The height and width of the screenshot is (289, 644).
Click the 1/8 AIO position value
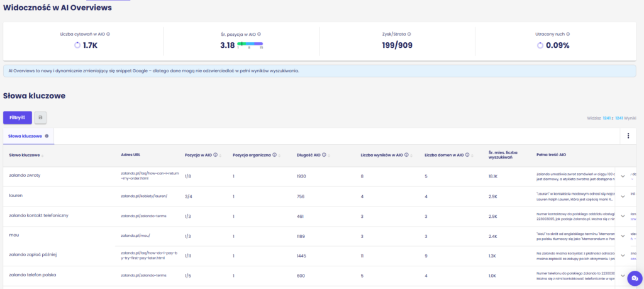[x=188, y=176]
